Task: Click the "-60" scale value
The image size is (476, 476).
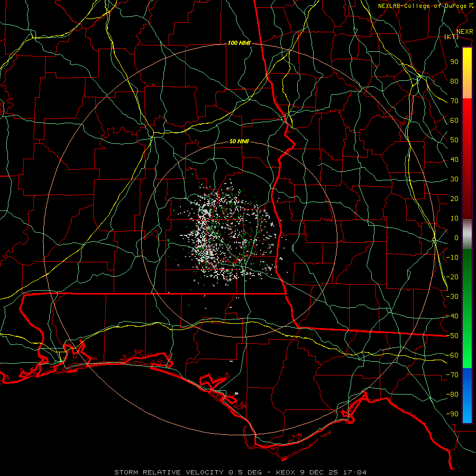Action: click(452, 355)
